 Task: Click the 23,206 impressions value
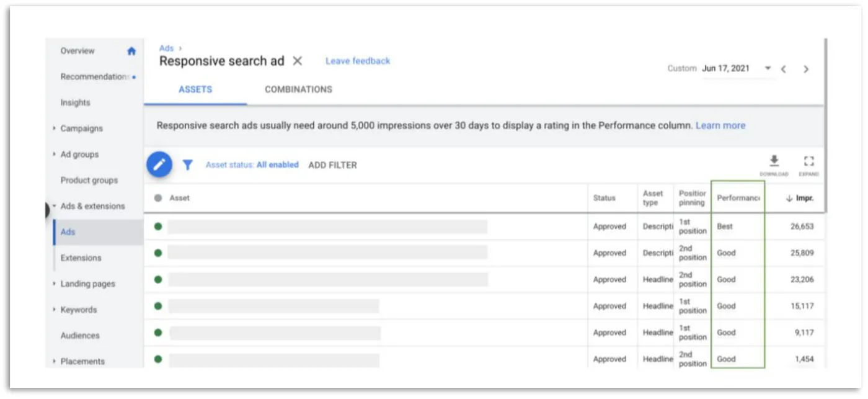click(x=802, y=280)
